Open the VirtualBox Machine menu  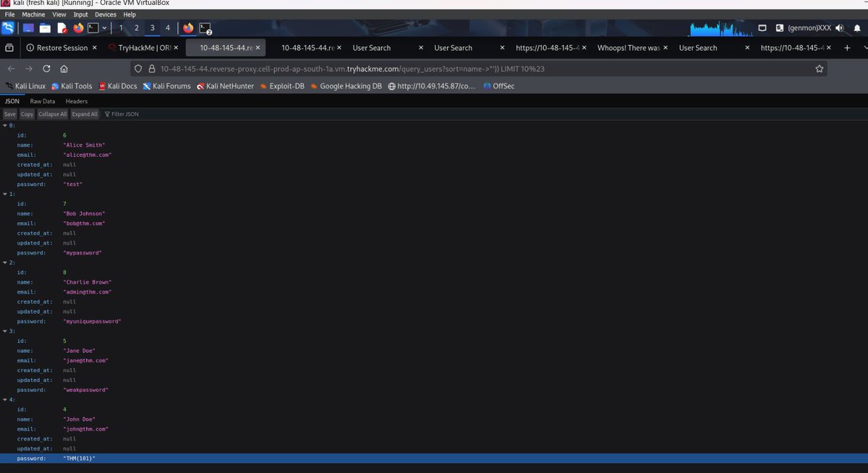point(33,14)
